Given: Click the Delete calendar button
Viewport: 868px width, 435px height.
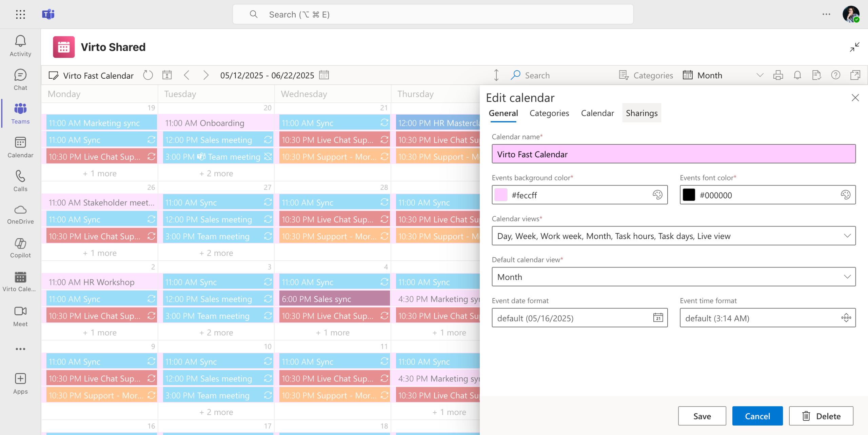Looking at the screenshot, I should [x=821, y=416].
